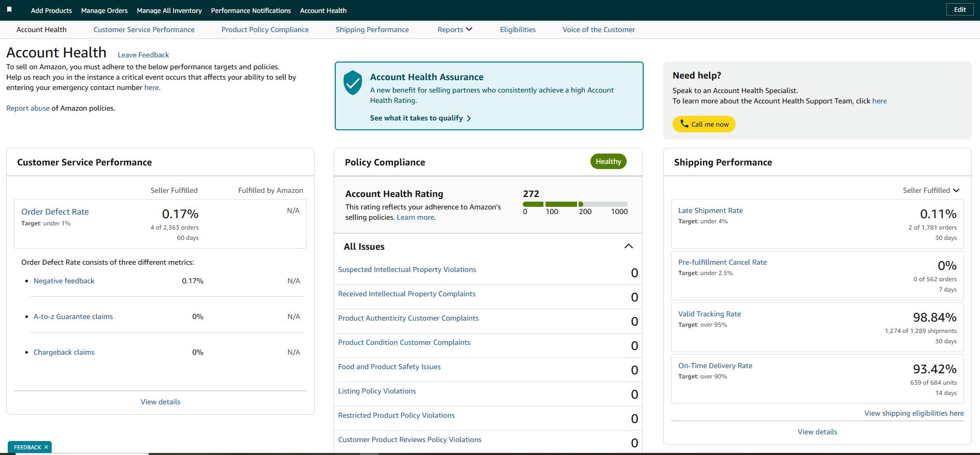Open the Negative feedback metric link
The width and height of the screenshot is (980, 455).
click(64, 281)
